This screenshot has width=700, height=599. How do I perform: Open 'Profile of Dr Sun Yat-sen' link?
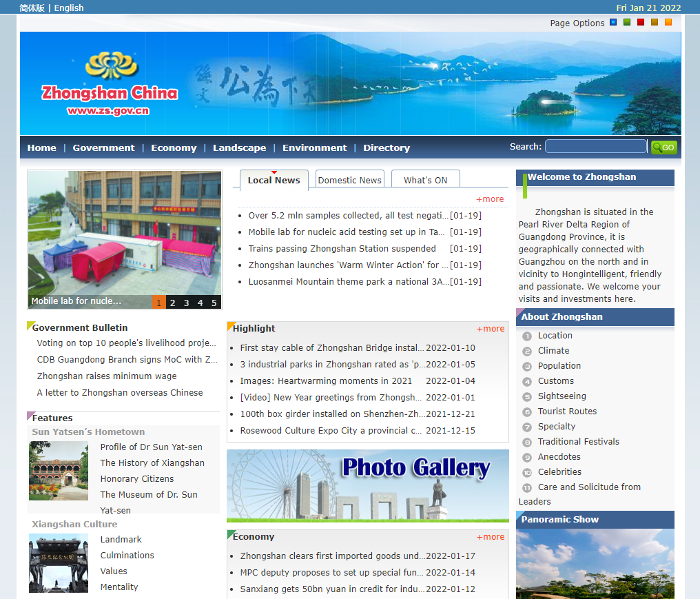point(152,447)
